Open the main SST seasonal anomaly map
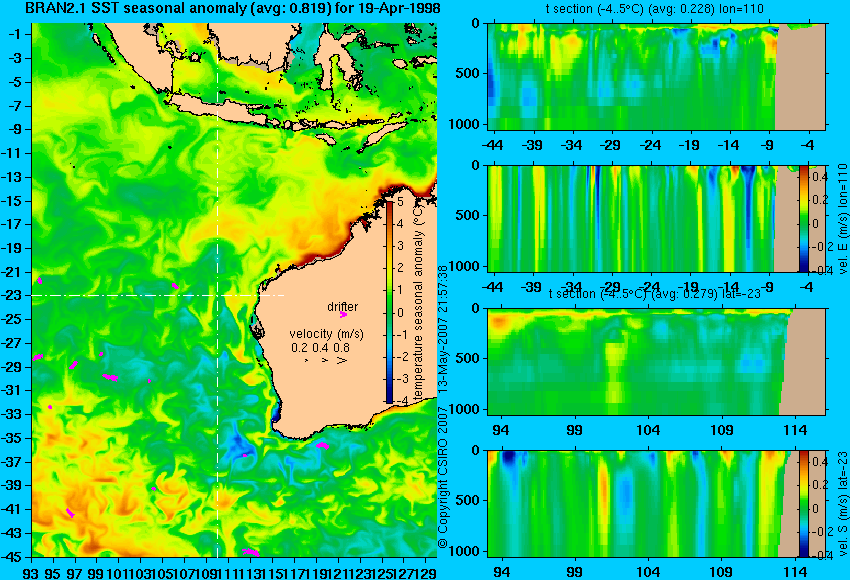This screenshot has height=580, width=850. pyautogui.click(x=234, y=290)
